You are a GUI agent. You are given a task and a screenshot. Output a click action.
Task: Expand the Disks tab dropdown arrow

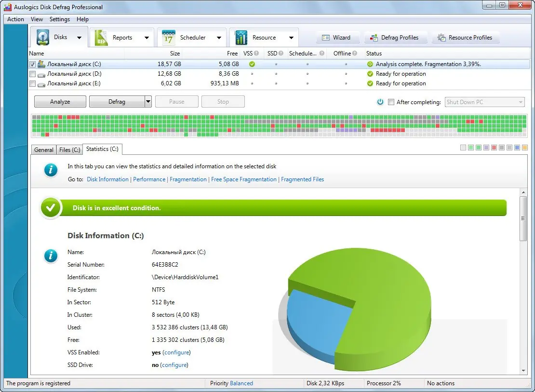coord(79,38)
